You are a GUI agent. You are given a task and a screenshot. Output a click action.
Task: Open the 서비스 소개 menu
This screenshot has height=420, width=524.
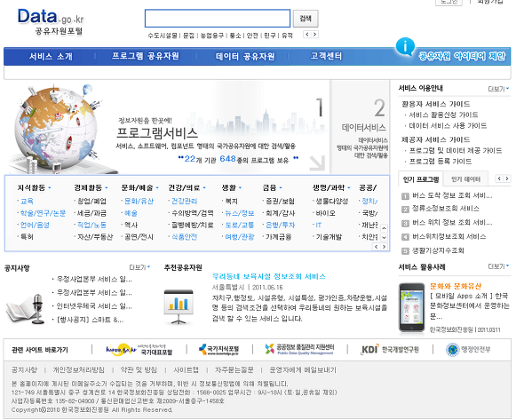point(51,56)
